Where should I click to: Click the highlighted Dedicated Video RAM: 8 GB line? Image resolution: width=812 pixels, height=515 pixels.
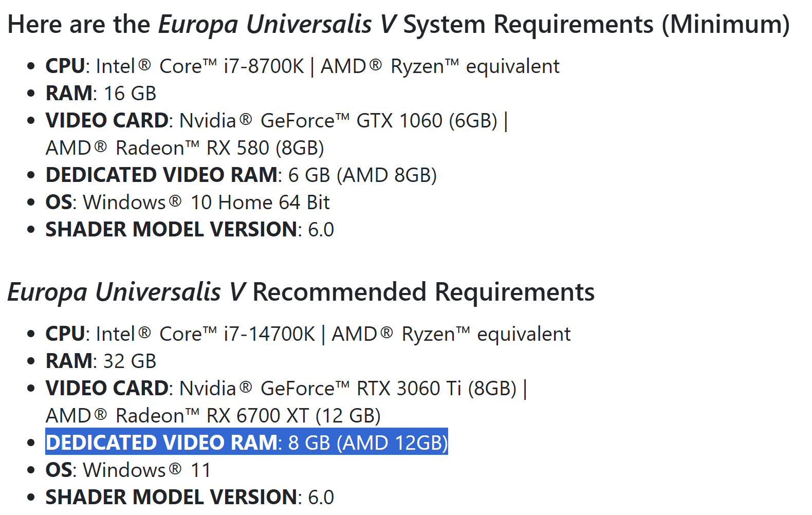click(246, 443)
